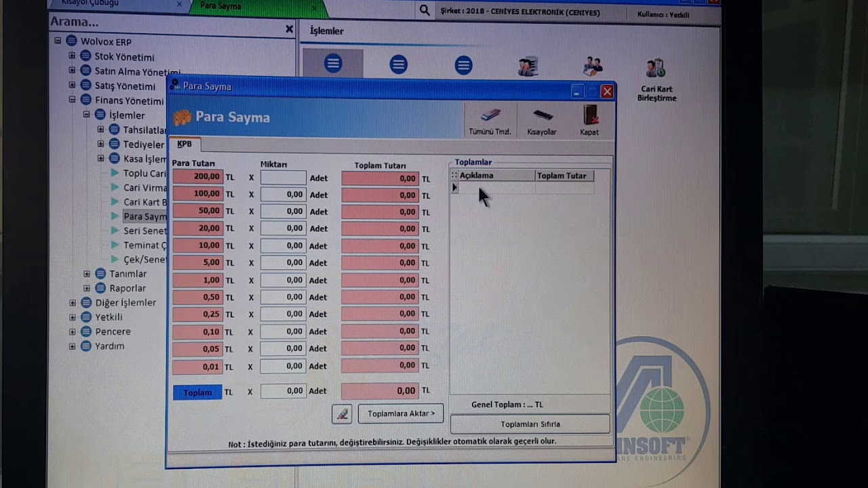Expand the Raporlar node
This screenshot has width=868, height=488.
pos(87,288)
